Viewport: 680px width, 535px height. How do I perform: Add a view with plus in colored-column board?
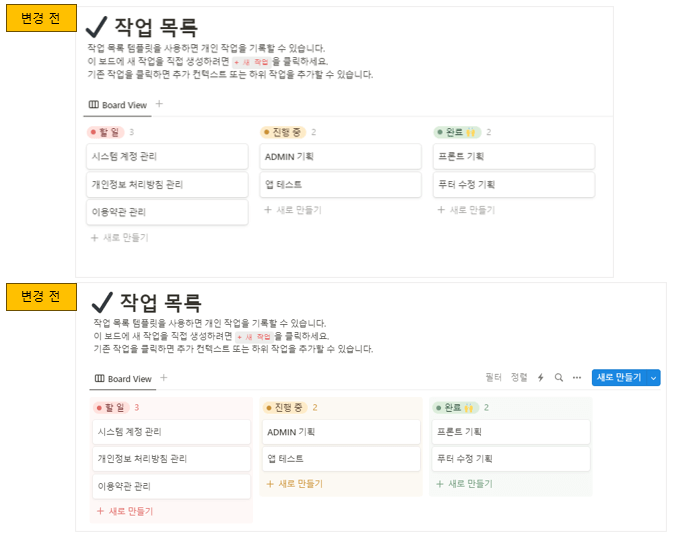[163, 378]
